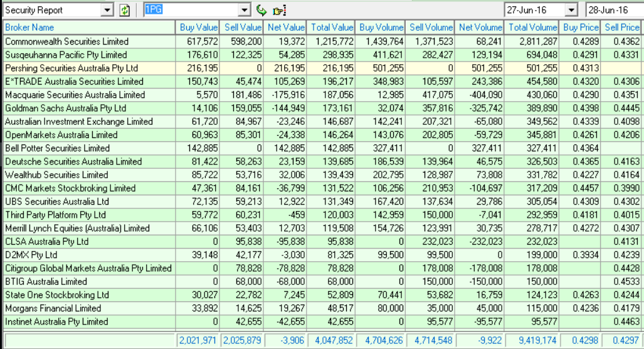
Task: Click the pointing hand lookup icon
Action: (279, 10)
